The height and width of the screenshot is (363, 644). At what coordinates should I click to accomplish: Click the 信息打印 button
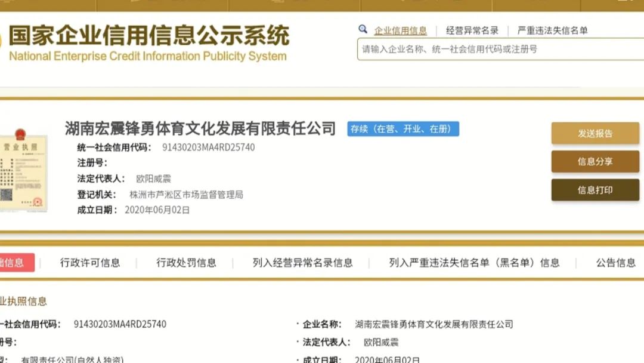point(595,190)
